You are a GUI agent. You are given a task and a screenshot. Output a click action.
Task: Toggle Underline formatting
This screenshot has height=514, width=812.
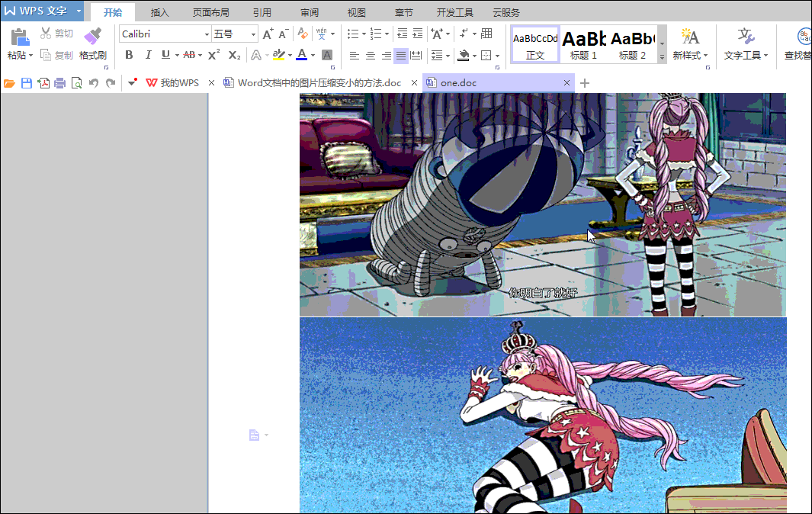(x=165, y=55)
